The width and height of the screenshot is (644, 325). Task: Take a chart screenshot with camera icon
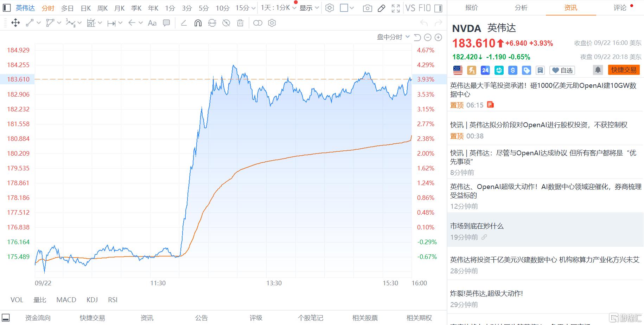[x=367, y=8]
